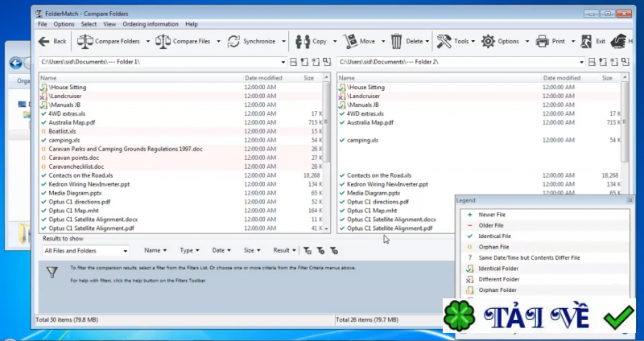Image resolution: width=644 pixels, height=341 pixels.
Task: Click the Compare Files toolbar icon
Action: (163, 41)
